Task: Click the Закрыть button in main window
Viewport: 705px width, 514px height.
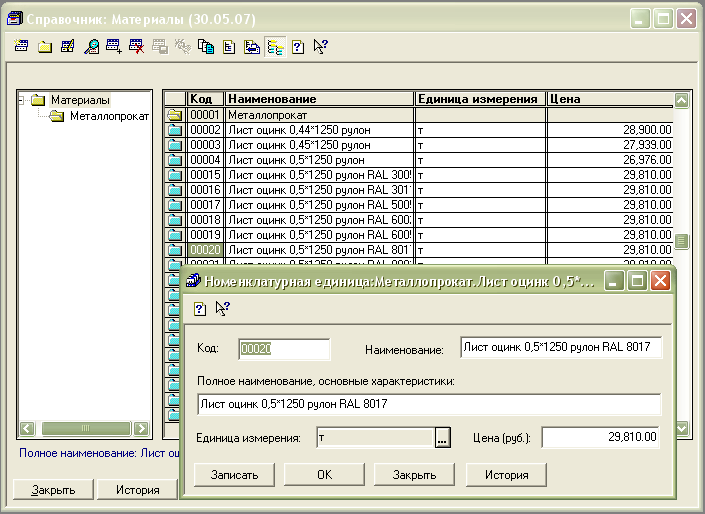Action: [x=53, y=490]
